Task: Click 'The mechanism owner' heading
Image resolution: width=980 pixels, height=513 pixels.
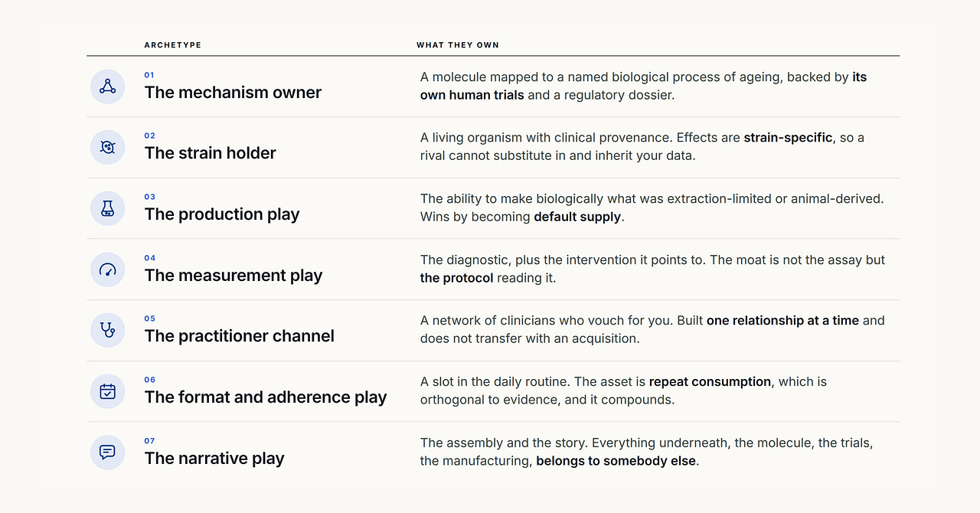Action: coord(233,93)
